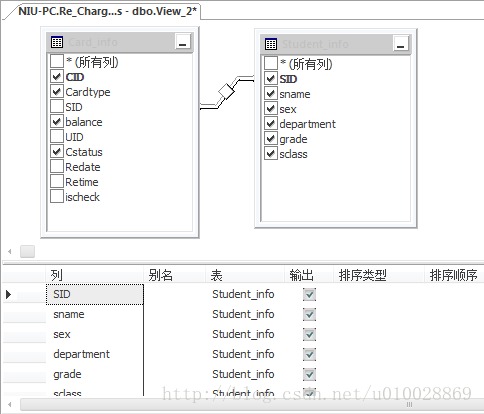Click Student_info table cell in SID row
484x414 pixels.
pyautogui.click(x=245, y=294)
